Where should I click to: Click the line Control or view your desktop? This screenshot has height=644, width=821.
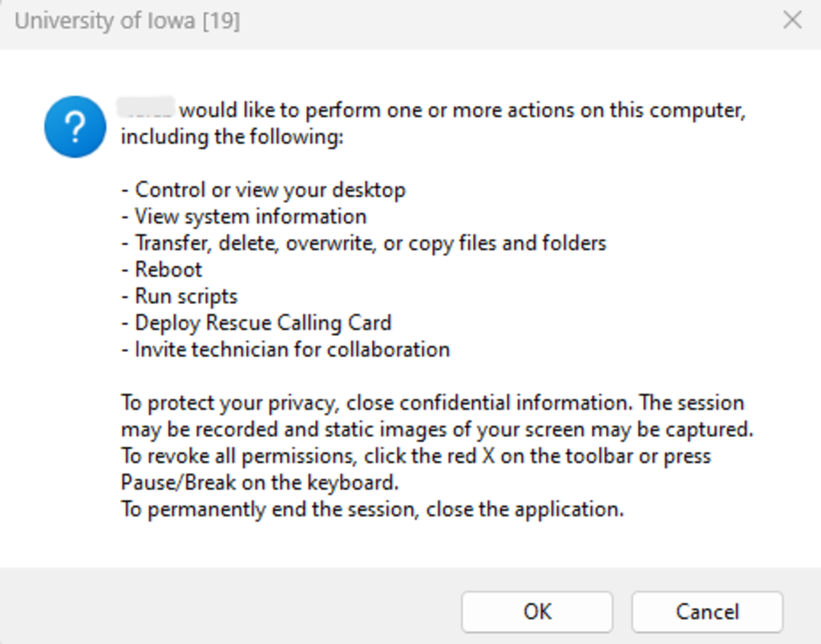coord(270,190)
